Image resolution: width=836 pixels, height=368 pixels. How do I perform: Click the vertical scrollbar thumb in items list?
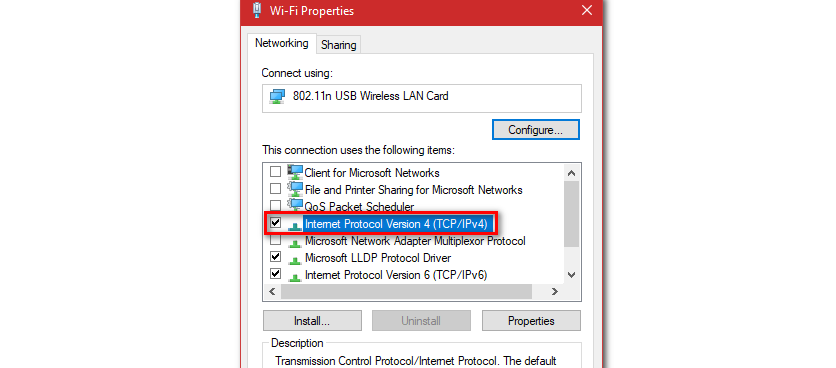[572, 214]
